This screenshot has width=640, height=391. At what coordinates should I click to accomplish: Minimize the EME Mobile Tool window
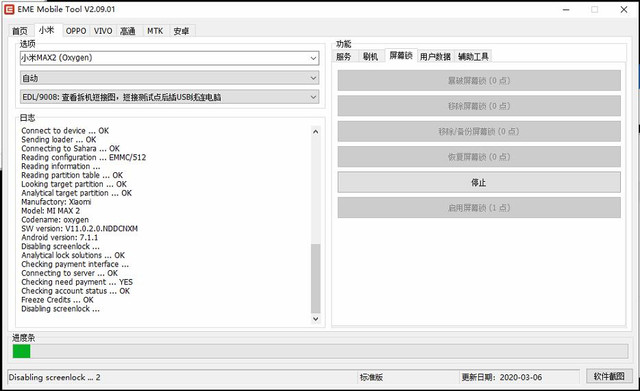pyautogui.click(x=566, y=9)
